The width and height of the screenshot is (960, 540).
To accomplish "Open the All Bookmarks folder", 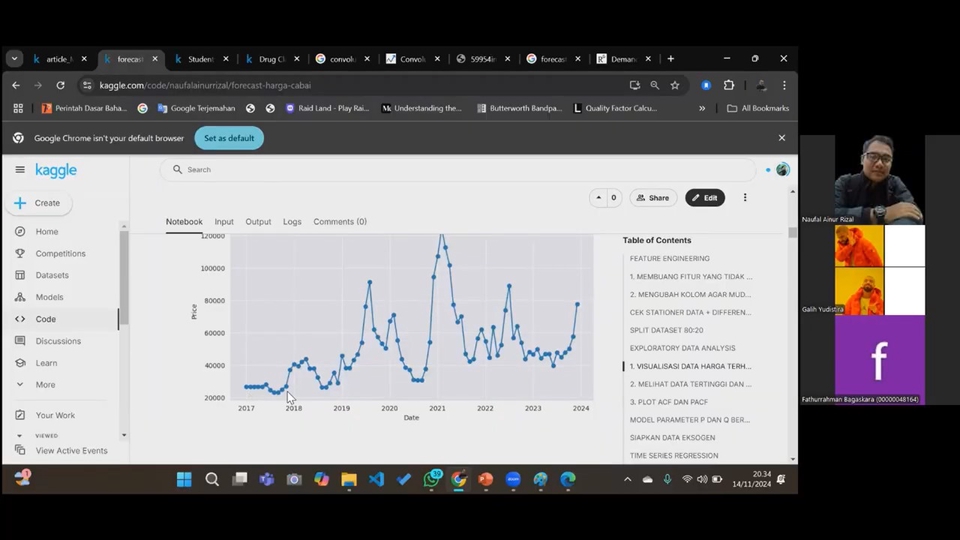I will (758, 108).
